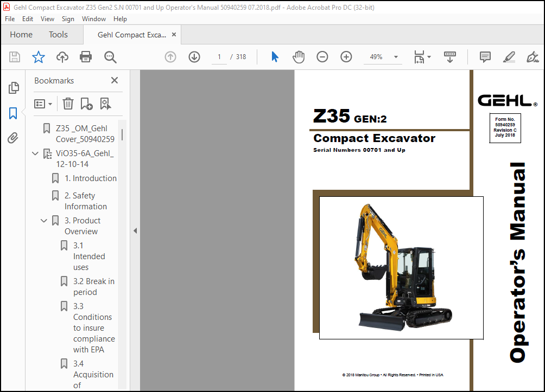The image size is (545, 392).
Task: Open the Sign menu
Action: pyautogui.click(x=68, y=19)
